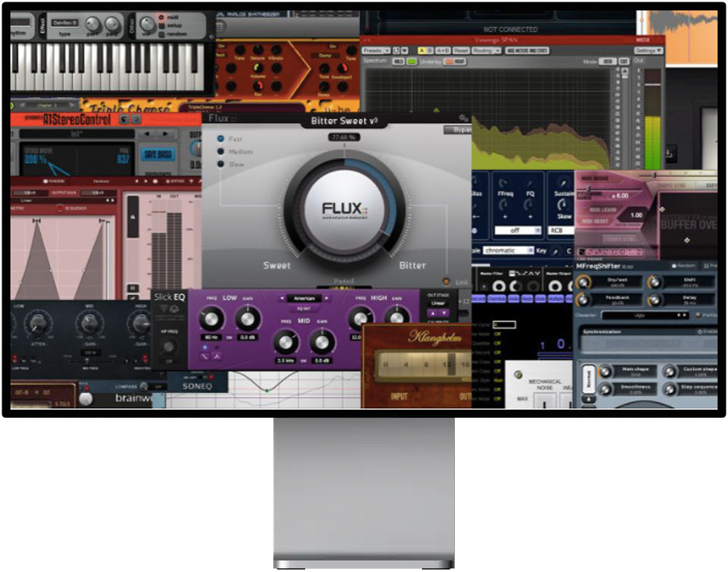This screenshot has width=728, height=572.
Task: Click the Delay knob in MFreqShifter
Action: 654,299
